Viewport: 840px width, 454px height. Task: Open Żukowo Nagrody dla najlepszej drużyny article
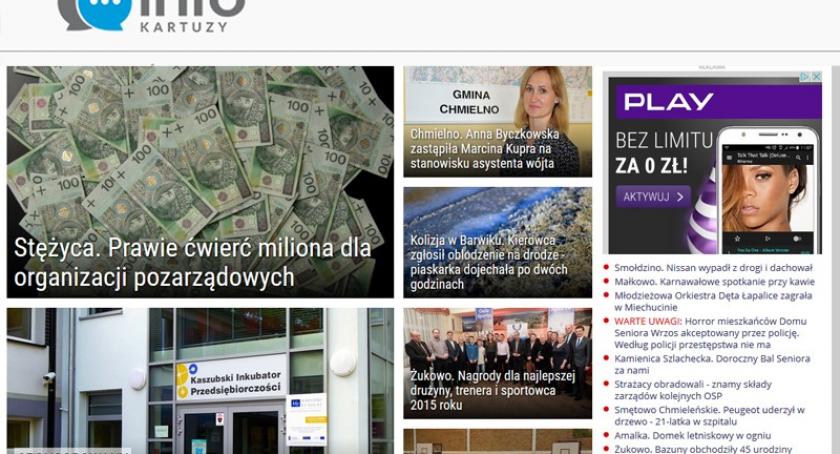point(498,363)
